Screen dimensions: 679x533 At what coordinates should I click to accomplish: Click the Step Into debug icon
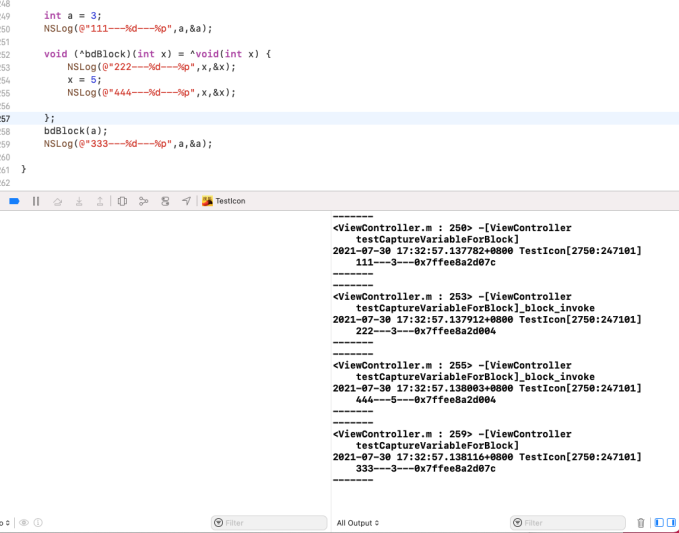(x=79, y=201)
